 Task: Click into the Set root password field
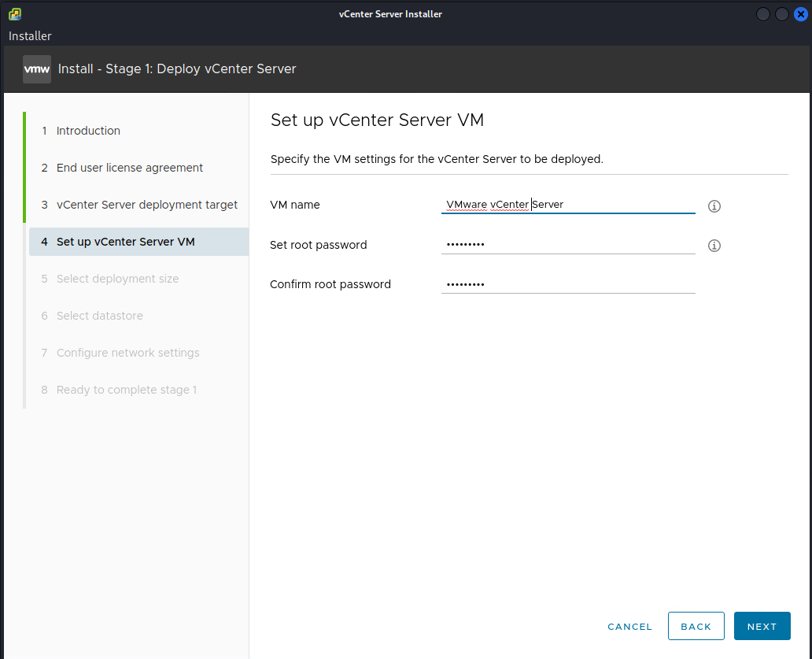(567, 245)
